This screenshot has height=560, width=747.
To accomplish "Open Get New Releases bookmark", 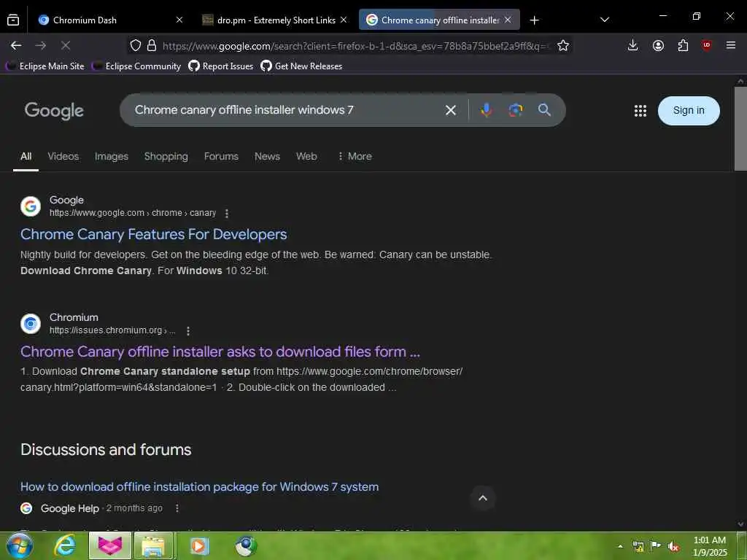I will click(x=301, y=66).
